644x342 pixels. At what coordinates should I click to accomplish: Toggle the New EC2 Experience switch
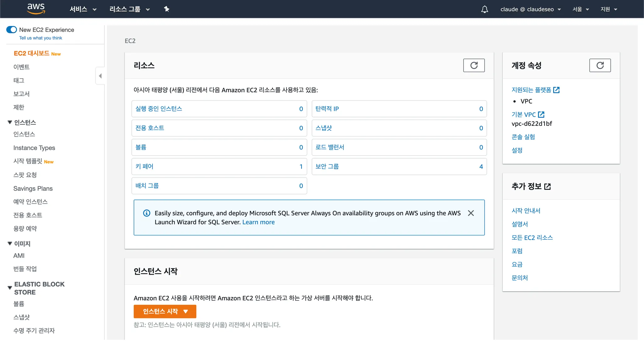click(12, 30)
